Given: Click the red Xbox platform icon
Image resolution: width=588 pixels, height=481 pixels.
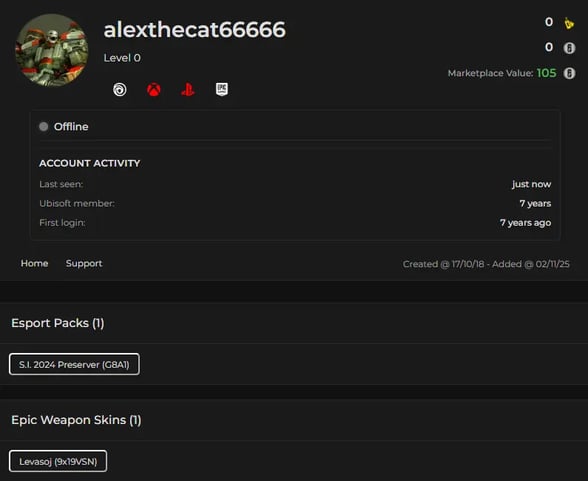Looking at the screenshot, I should click(x=154, y=90).
